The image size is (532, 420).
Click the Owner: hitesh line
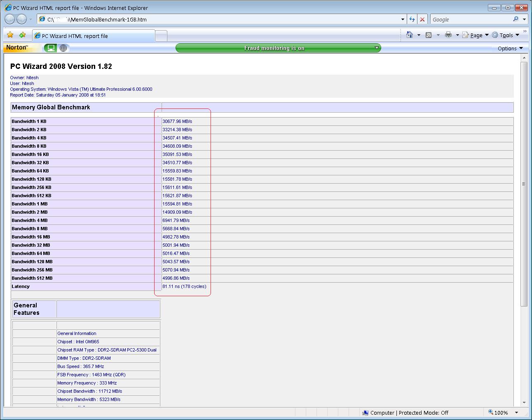click(24, 78)
